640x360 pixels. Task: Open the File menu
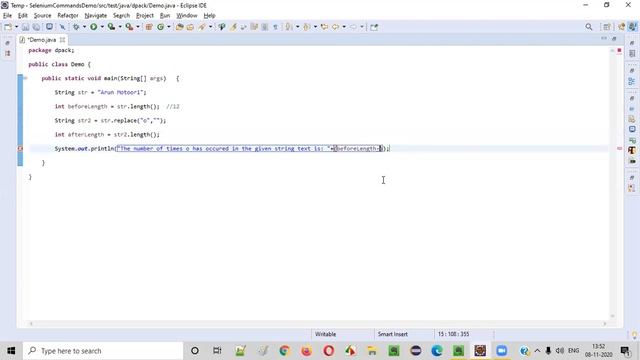point(7,16)
